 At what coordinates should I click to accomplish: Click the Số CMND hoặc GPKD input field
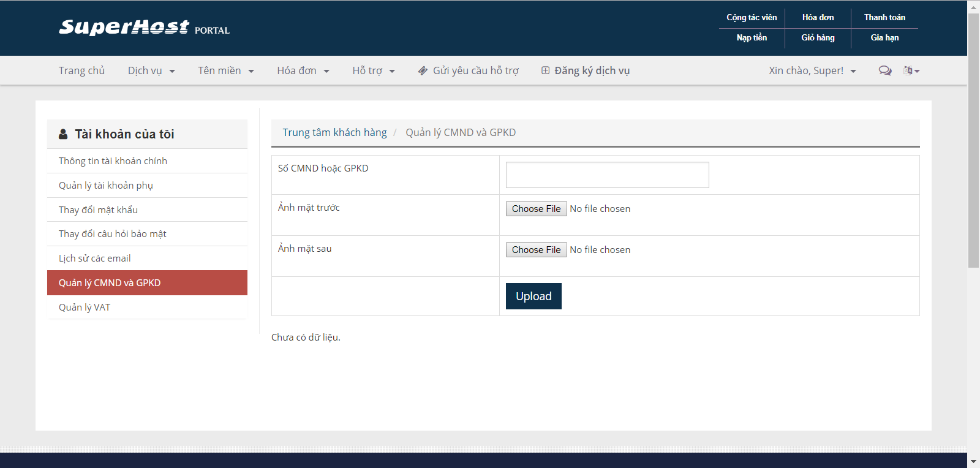tap(607, 175)
